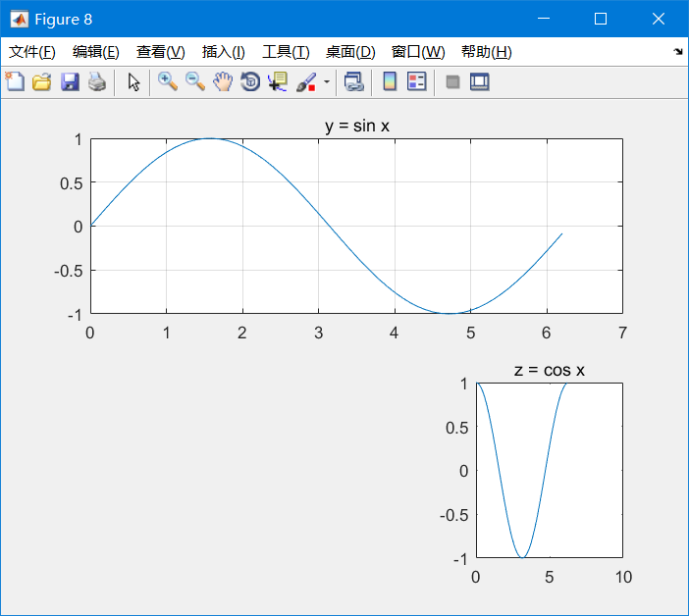Print the figure with printer icon
This screenshot has height=616, width=689.
[x=97, y=81]
